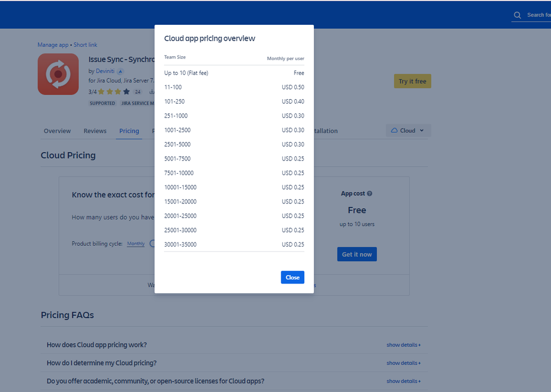
Task: Open the Short link link
Action: click(85, 45)
